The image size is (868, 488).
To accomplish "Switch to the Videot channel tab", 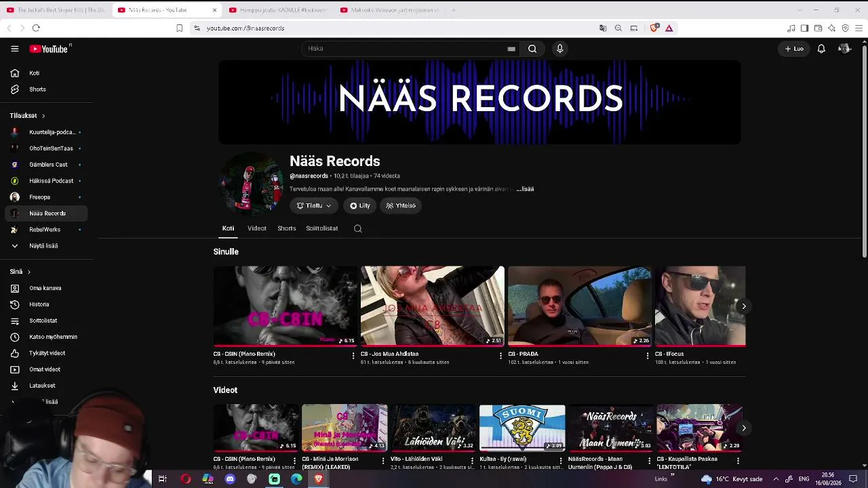I will click(257, 228).
